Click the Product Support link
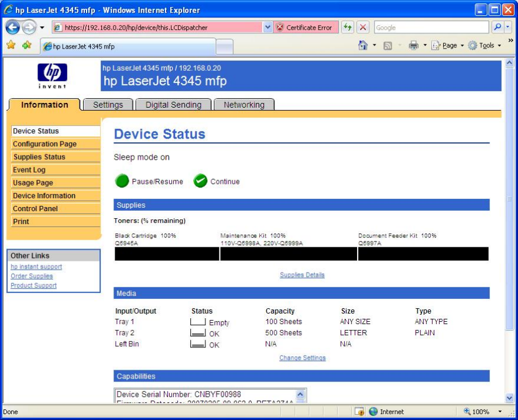Viewport: 518px width, 420px height. (33, 285)
